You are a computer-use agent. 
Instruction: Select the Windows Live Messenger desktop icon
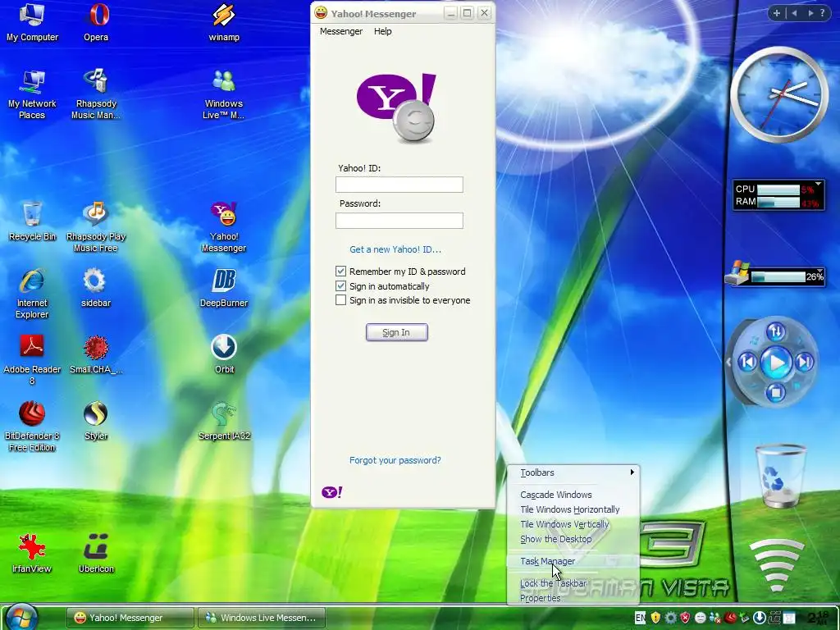pyautogui.click(x=224, y=94)
